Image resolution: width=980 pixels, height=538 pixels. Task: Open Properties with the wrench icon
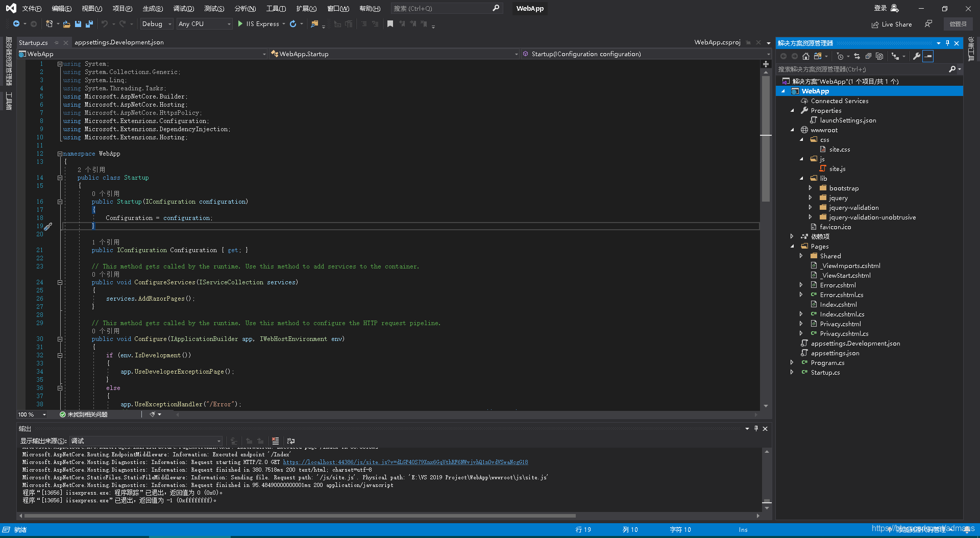[x=917, y=56]
